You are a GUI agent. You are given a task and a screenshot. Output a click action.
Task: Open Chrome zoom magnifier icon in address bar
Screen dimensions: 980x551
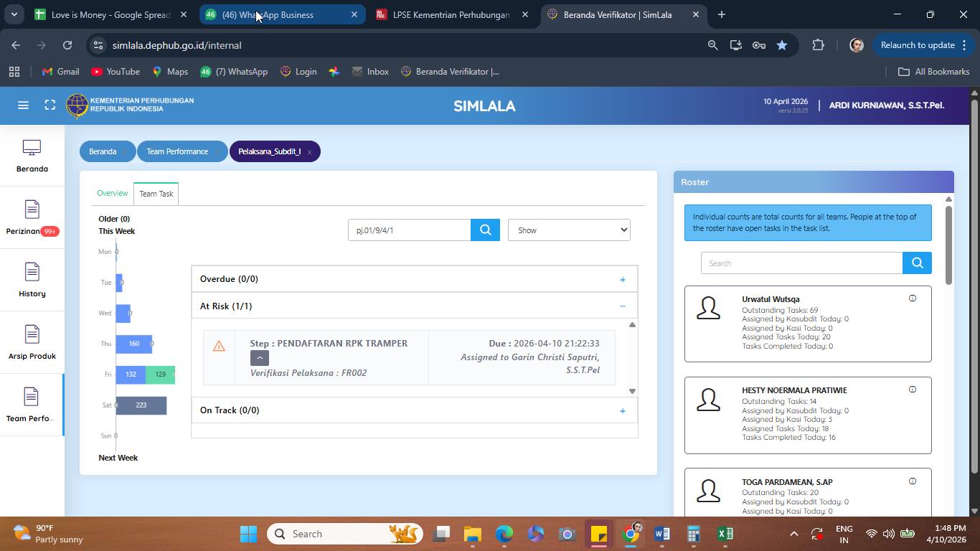click(712, 45)
